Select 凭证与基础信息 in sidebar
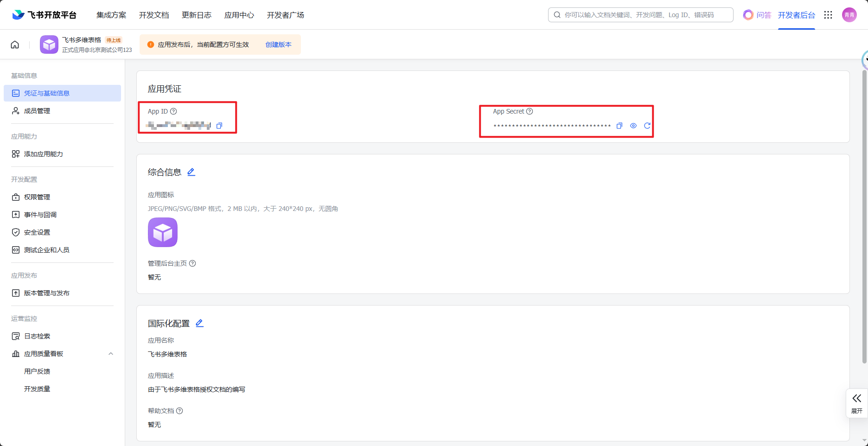This screenshot has width=868, height=446. pos(62,93)
